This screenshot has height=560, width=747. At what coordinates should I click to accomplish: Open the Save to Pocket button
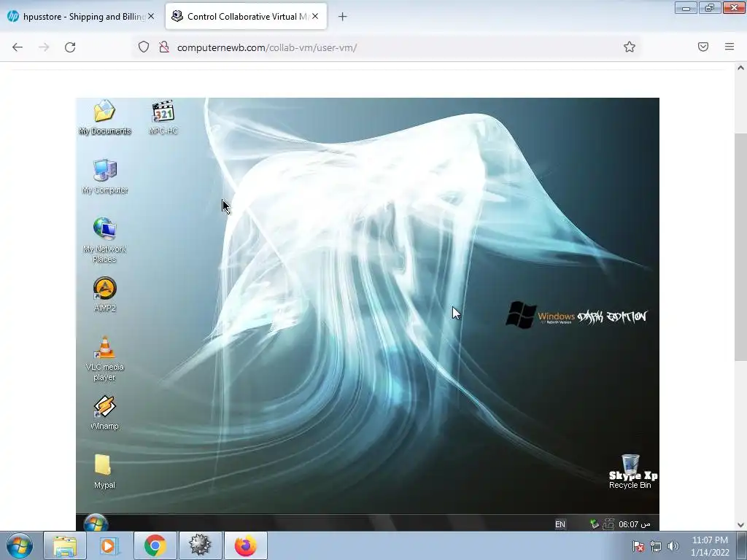703,47
